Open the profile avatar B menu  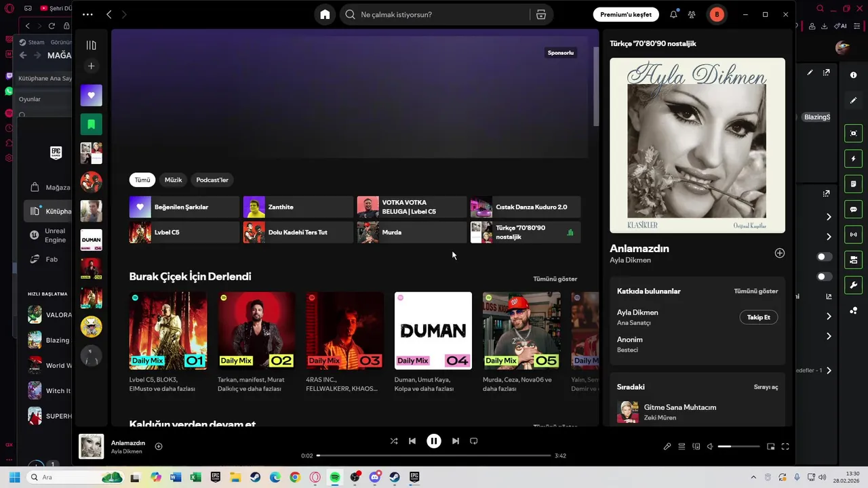(x=717, y=14)
